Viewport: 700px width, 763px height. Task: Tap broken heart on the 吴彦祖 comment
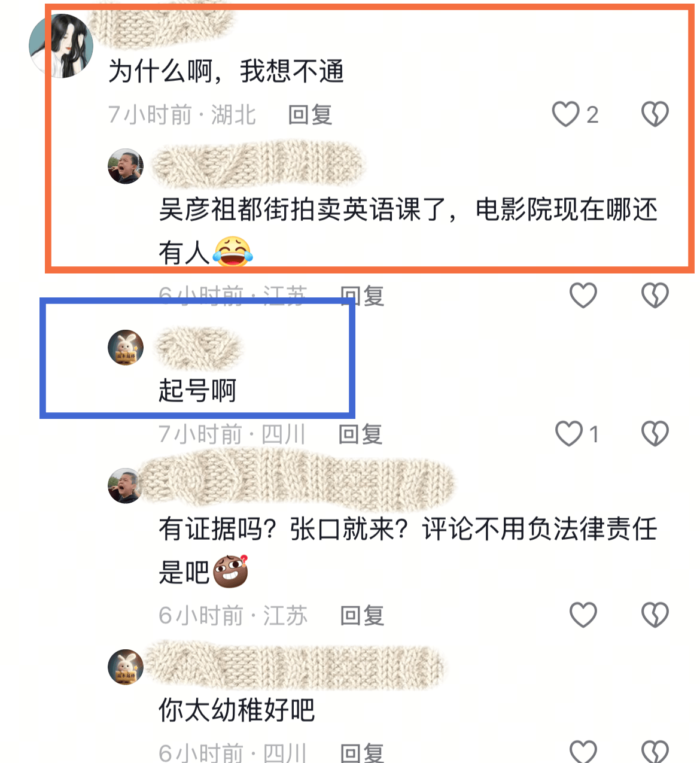pyautogui.click(x=655, y=295)
